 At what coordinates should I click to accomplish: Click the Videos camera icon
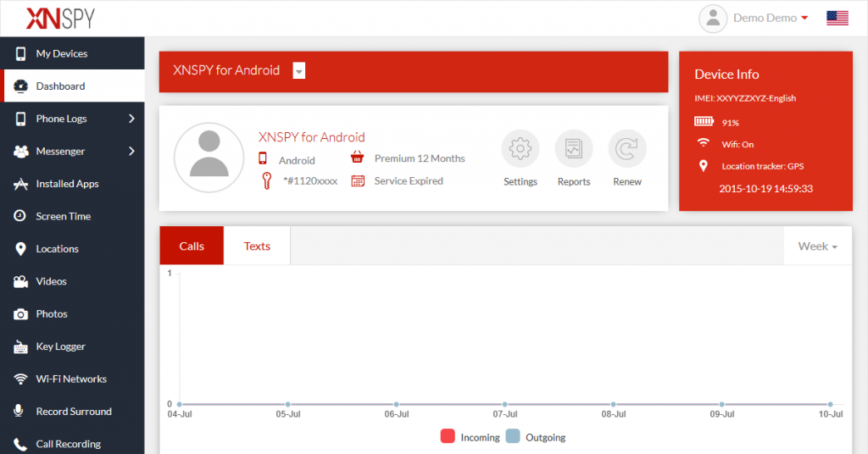tap(20, 281)
